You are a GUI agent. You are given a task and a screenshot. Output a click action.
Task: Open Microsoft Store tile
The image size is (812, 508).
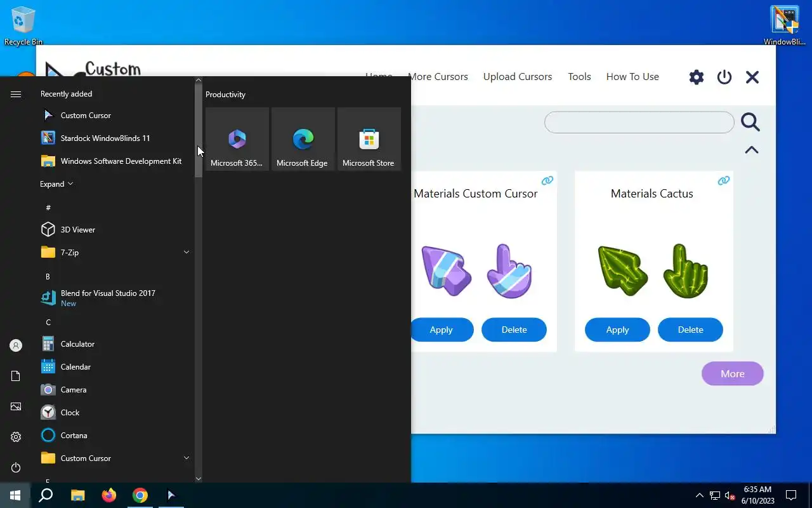tap(369, 139)
